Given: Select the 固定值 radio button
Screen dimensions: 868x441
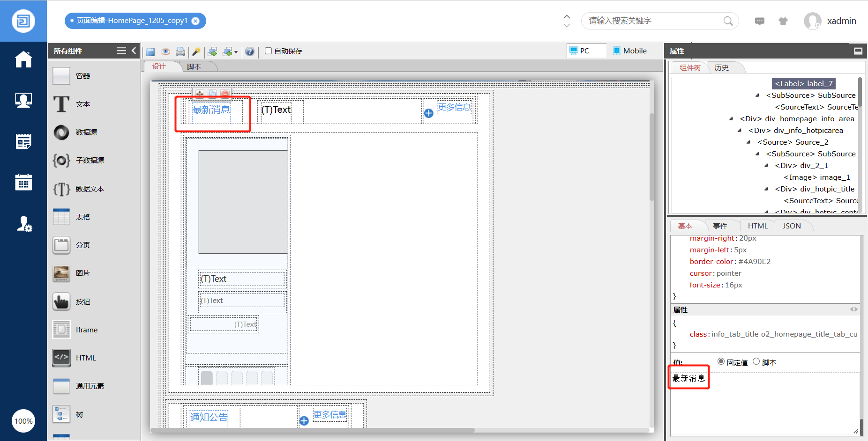Looking at the screenshot, I should click(x=721, y=361).
